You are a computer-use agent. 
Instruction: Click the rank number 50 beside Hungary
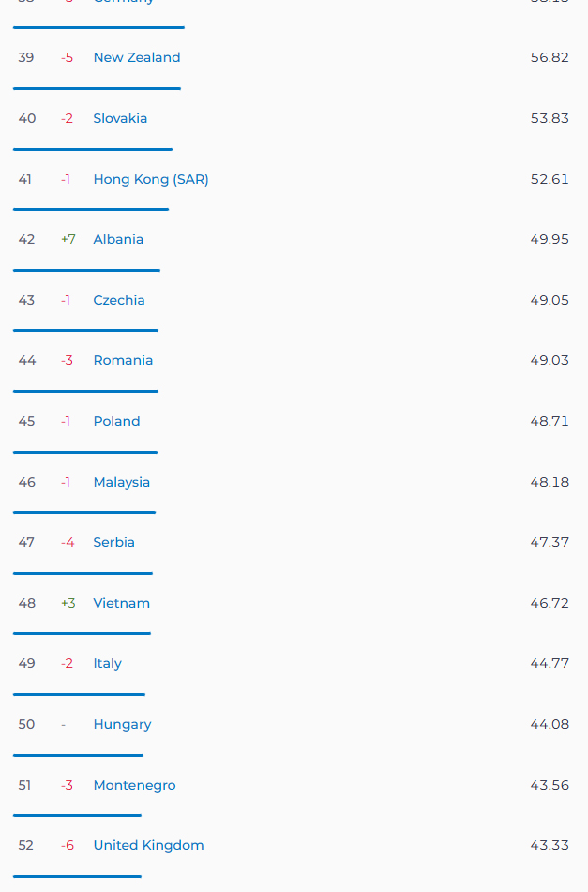tap(26, 725)
